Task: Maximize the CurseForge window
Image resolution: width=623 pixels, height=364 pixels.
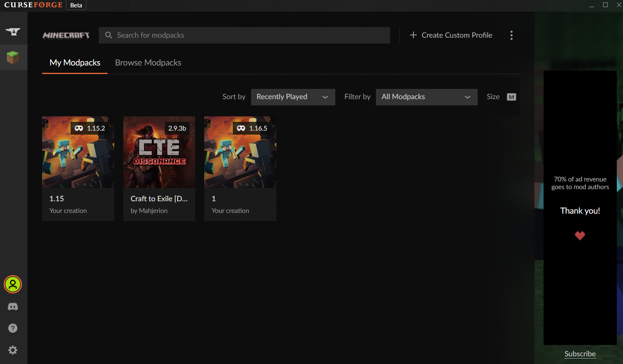Action: 605,5
